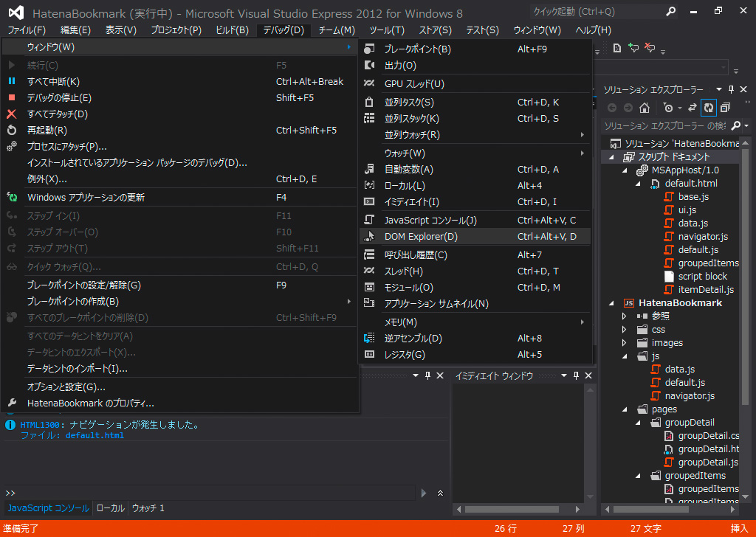Click Solution Explorer horizontal scrollbar

[651, 509]
